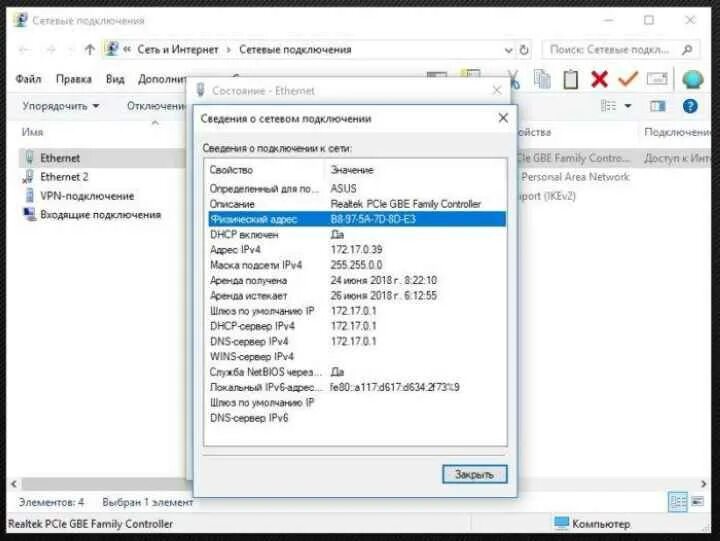This screenshot has height=541, width=720.
Task: Click the horizontal scrollbar right arrow
Action: pos(703,484)
